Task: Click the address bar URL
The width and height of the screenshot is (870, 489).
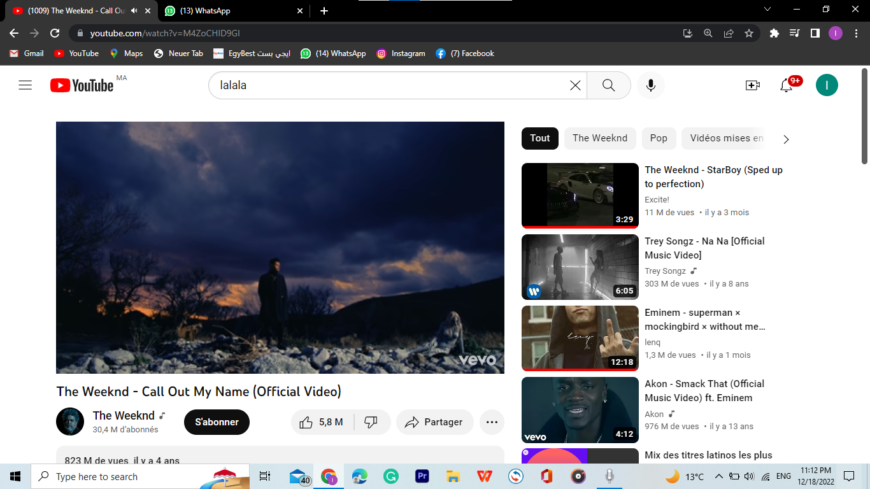Action: [x=165, y=33]
